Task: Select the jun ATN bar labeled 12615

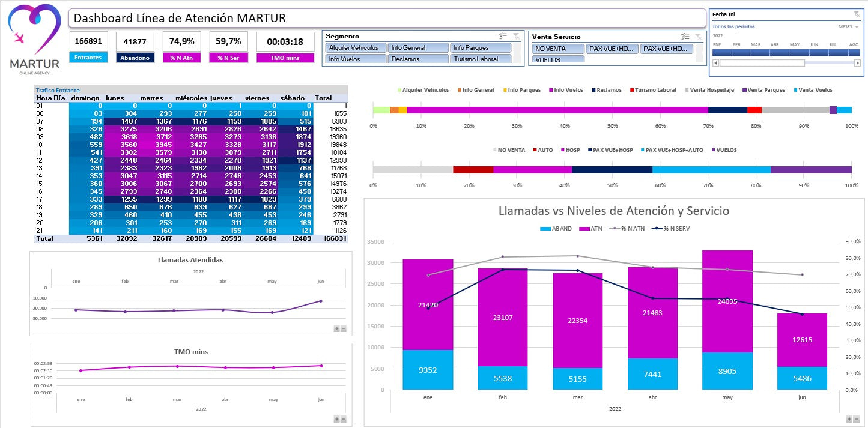Action: click(802, 340)
